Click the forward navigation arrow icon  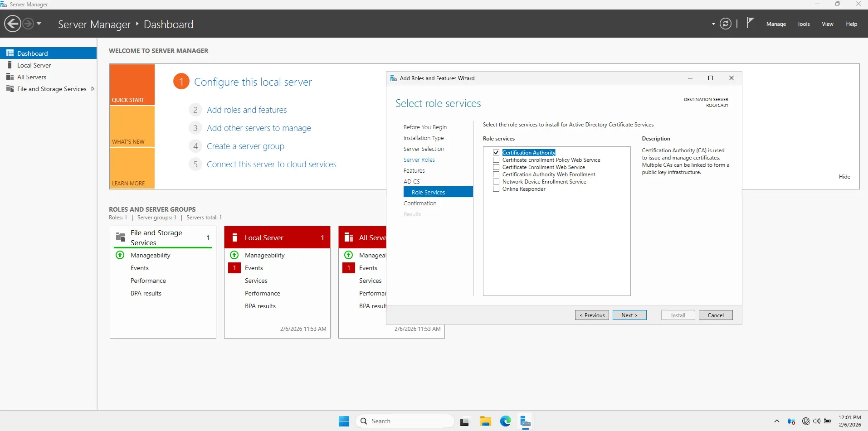28,24
